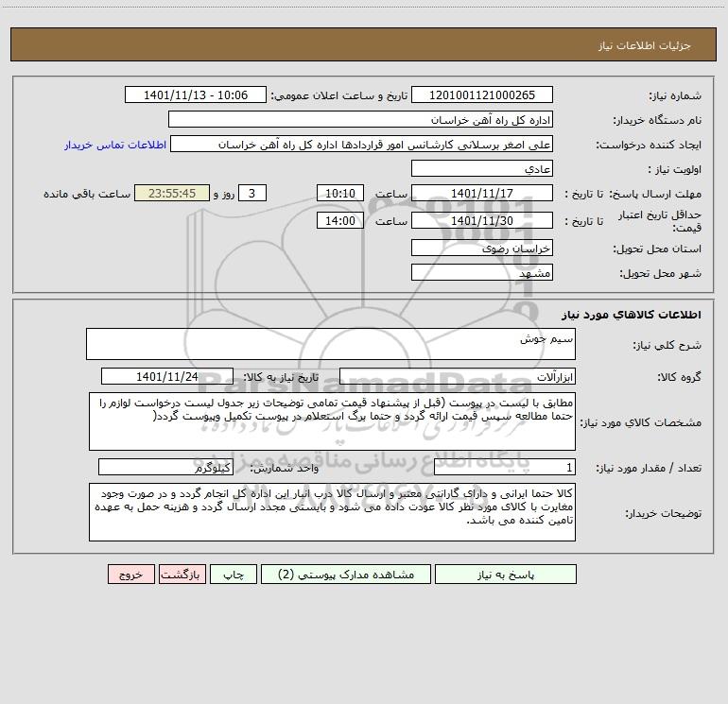Screen dimensions: 728x704
Task: Click the response deadline date 1401/11/17
Action: 482,193
